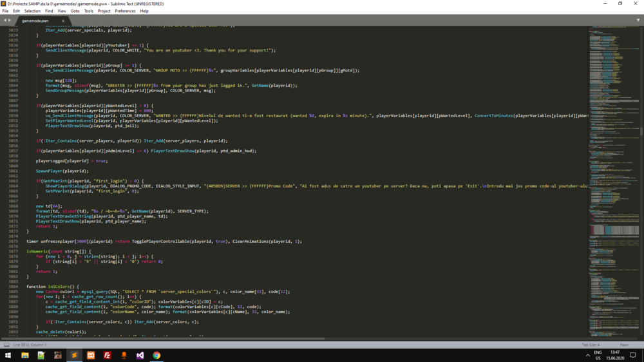
Task: Switch ENG US input language
Action: coord(598,355)
